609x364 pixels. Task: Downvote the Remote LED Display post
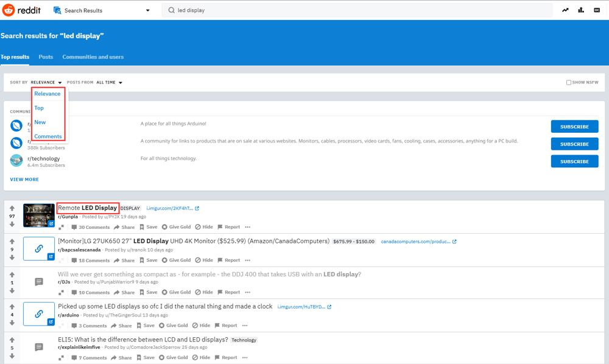click(12, 224)
